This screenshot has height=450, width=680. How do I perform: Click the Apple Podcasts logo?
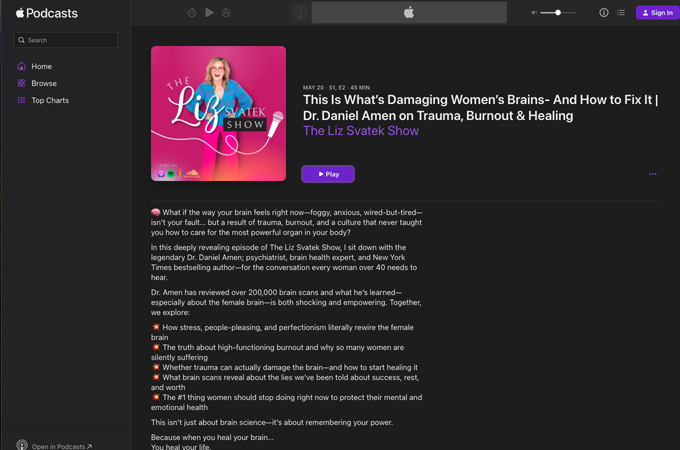(47, 13)
